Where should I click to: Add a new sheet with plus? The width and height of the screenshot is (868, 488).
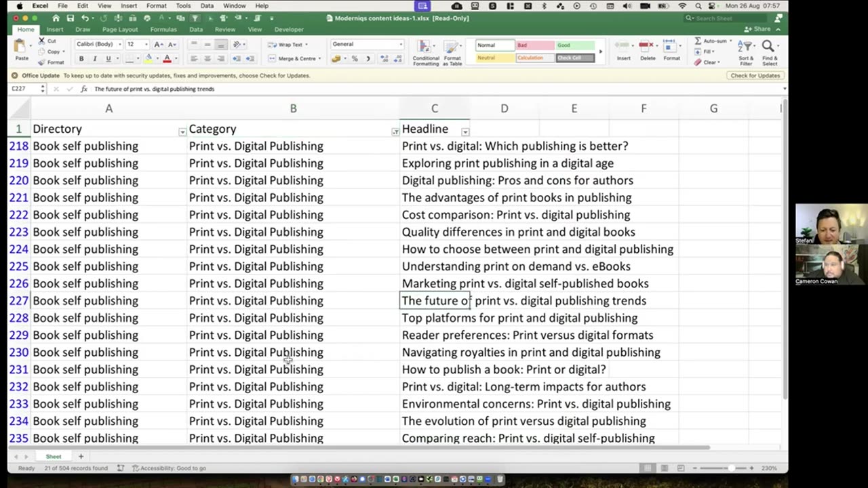(x=81, y=456)
